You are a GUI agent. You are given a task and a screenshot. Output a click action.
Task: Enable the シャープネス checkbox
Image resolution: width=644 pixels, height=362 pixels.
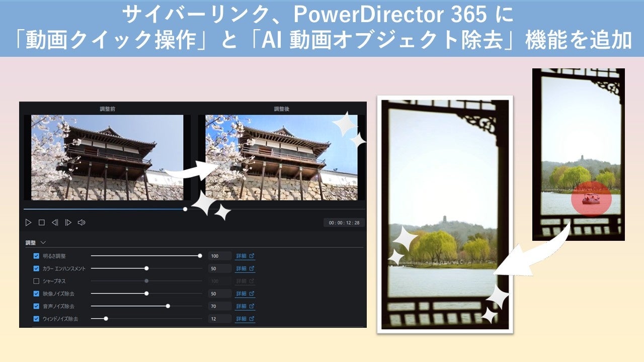coord(36,281)
